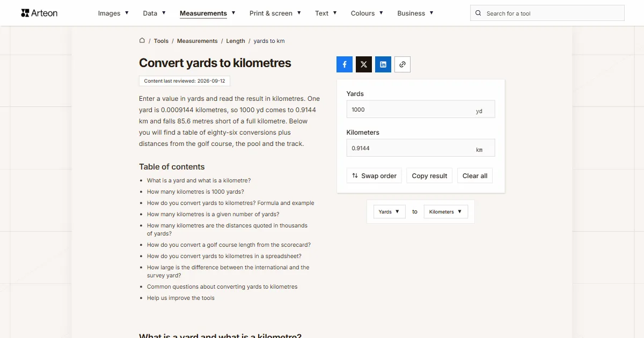Image resolution: width=644 pixels, height=338 pixels.
Task: Open the Print & screen menu
Action: (275, 13)
